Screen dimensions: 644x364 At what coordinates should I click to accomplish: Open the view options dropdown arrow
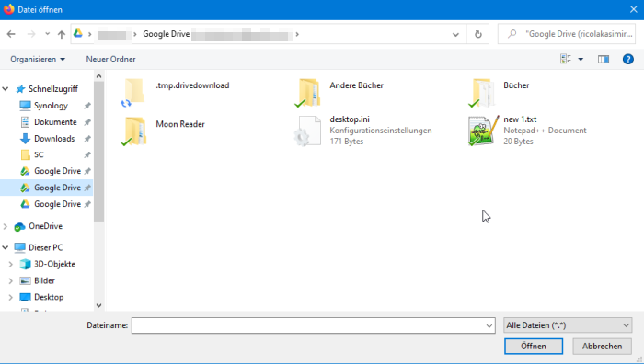click(x=581, y=59)
